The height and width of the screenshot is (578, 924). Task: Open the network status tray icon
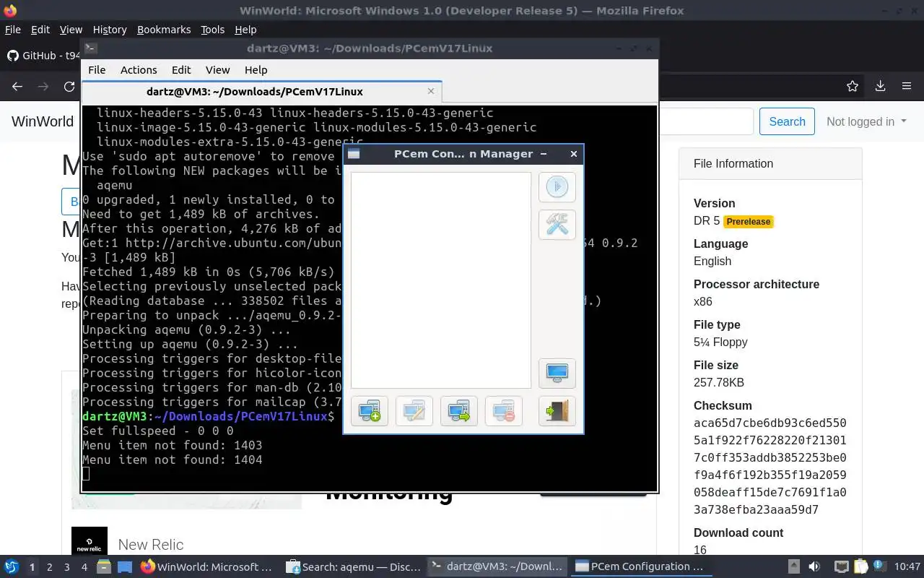(841, 567)
